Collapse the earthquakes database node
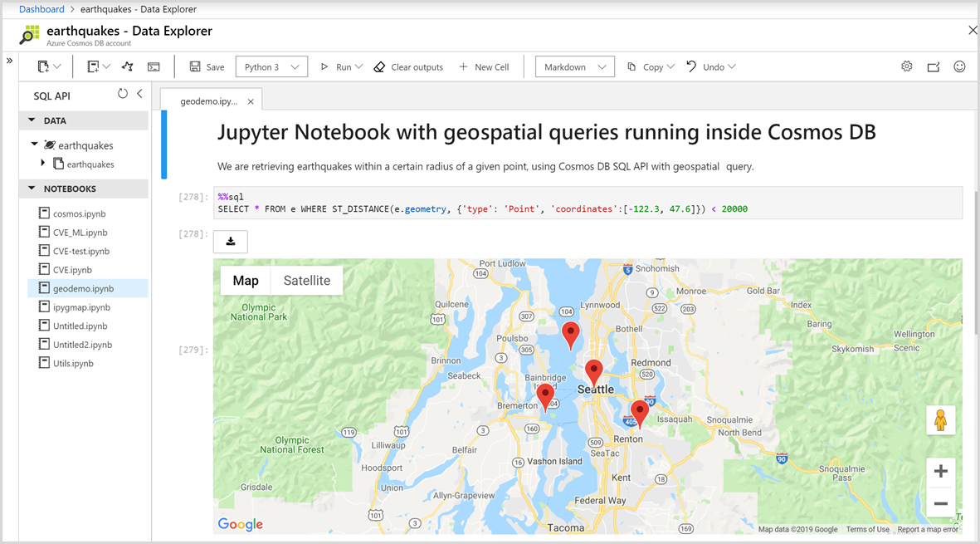The width and height of the screenshot is (980, 544). tap(35, 145)
